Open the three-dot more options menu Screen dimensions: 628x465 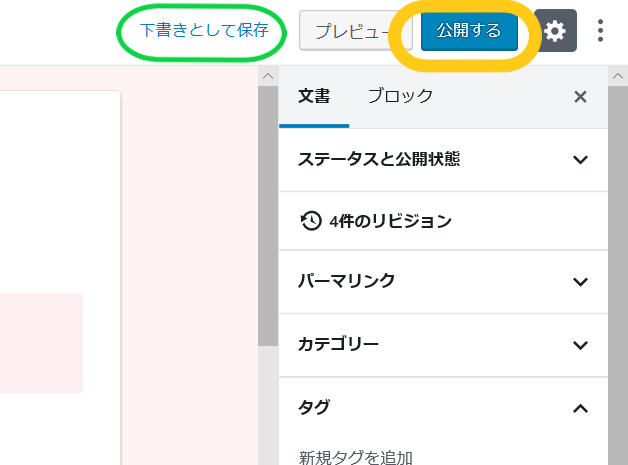[600, 30]
